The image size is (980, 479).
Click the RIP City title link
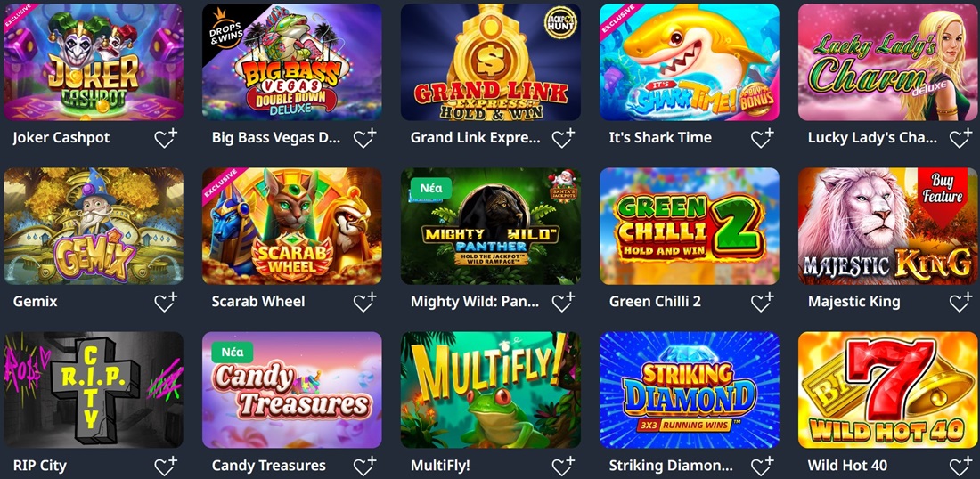pos(39,466)
